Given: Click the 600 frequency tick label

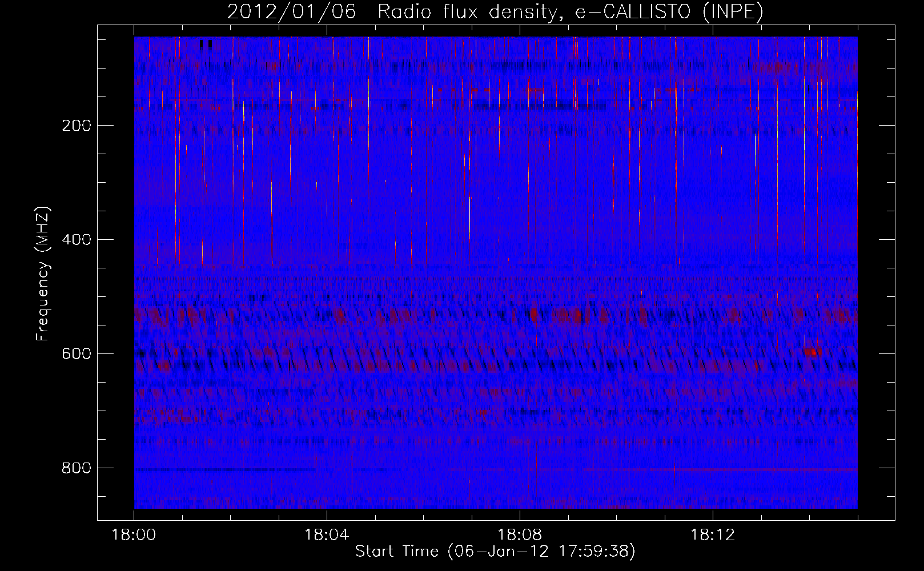Looking at the screenshot, I should pos(77,354).
